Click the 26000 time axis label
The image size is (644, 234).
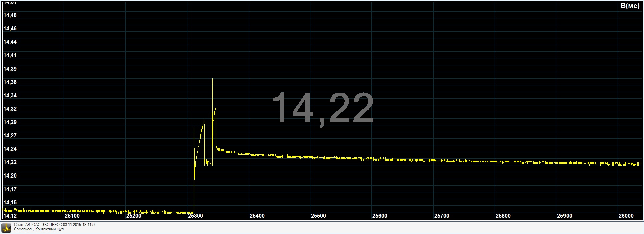[626, 216]
